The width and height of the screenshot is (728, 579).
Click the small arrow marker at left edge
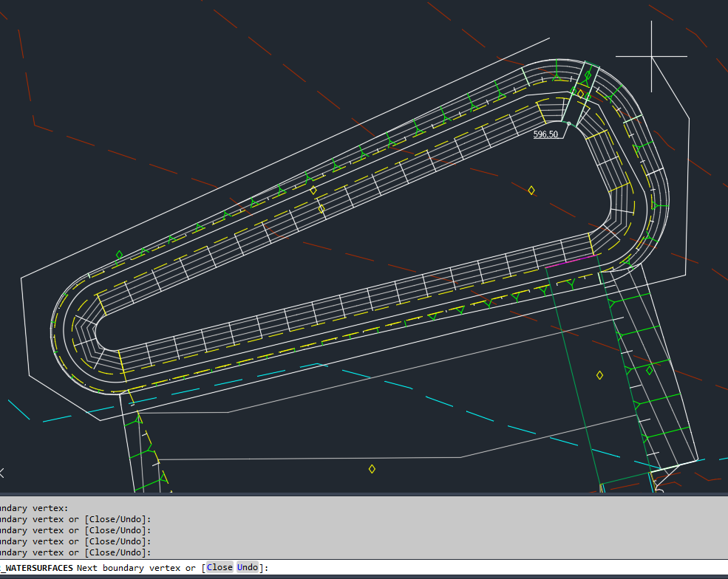[2, 473]
